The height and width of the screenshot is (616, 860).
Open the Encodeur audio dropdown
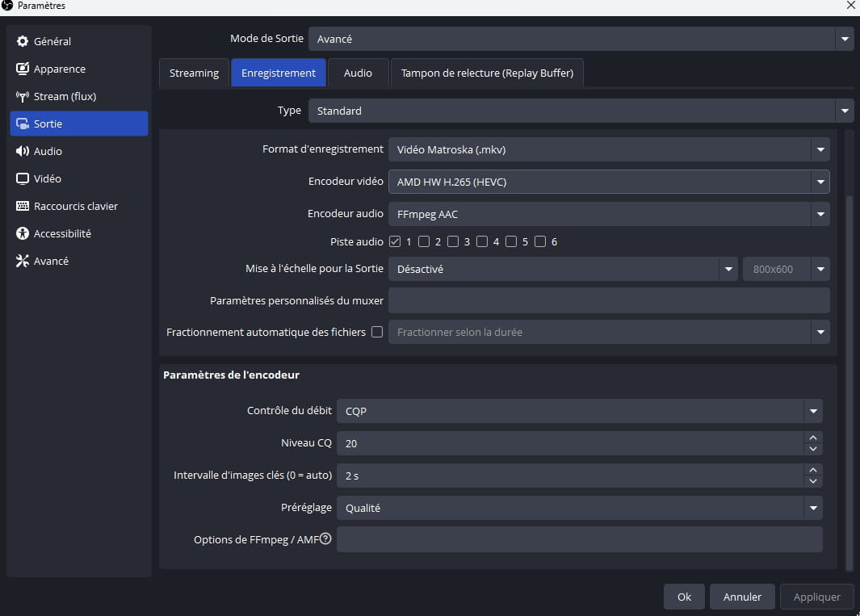click(609, 214)
